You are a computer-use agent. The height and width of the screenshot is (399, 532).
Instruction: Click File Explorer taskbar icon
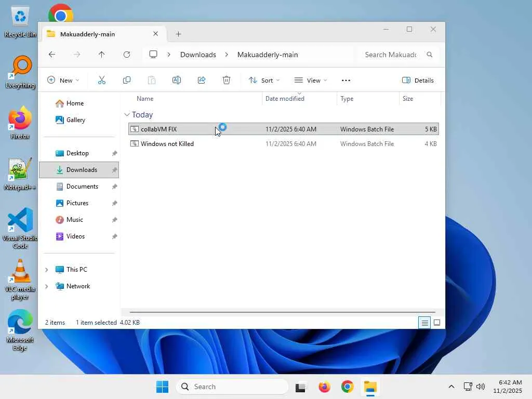(x=370, y=387)
